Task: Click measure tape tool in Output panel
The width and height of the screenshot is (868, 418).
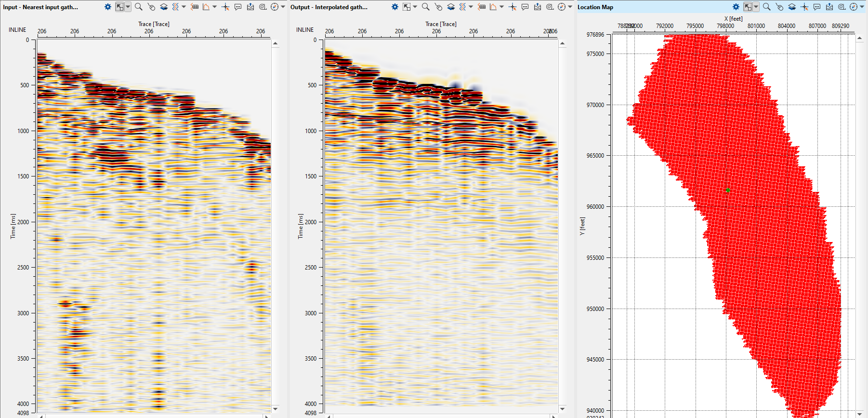Action: pos(550,7)
